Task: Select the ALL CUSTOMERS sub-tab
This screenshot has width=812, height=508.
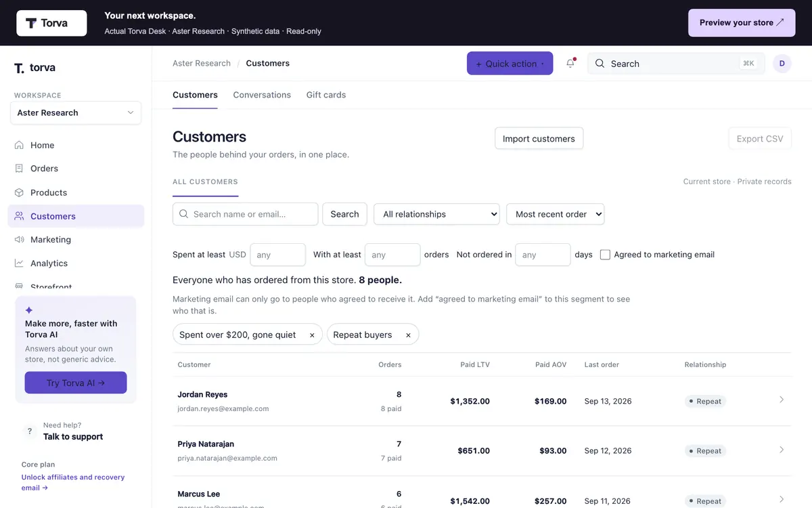Action: [205, 182]
